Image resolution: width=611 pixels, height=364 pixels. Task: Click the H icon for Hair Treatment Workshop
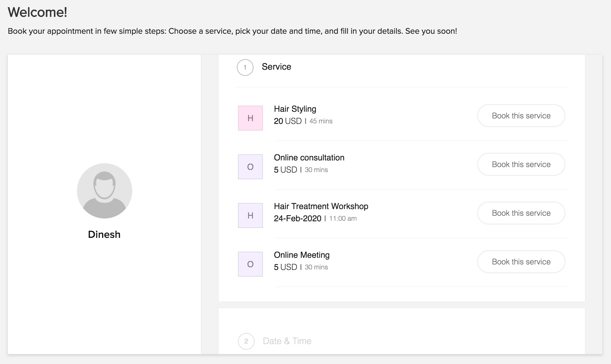250,215
